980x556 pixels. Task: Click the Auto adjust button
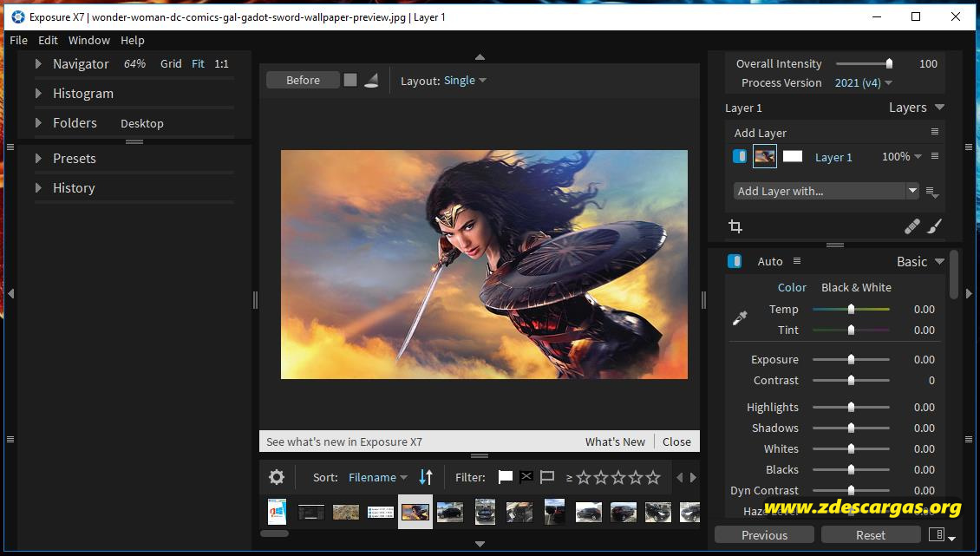770,261
